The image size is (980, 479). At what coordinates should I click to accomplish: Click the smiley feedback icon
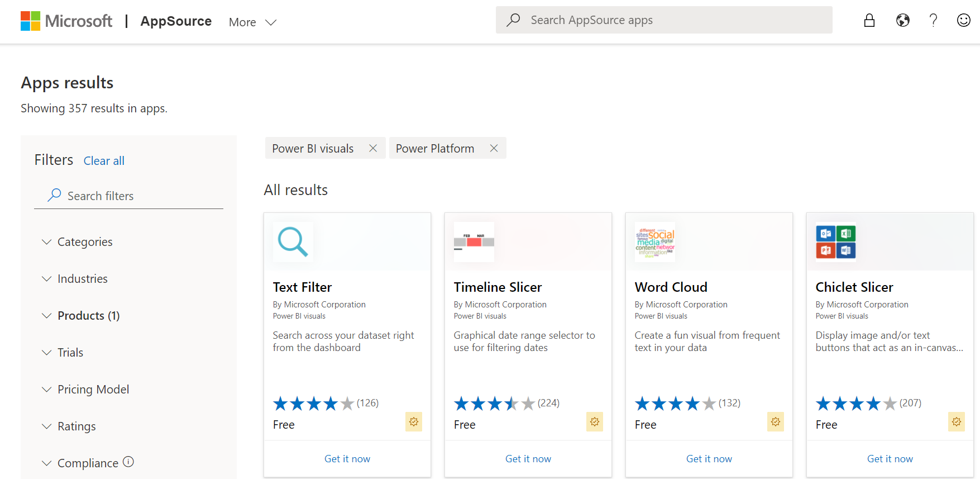tap(963, 21)
